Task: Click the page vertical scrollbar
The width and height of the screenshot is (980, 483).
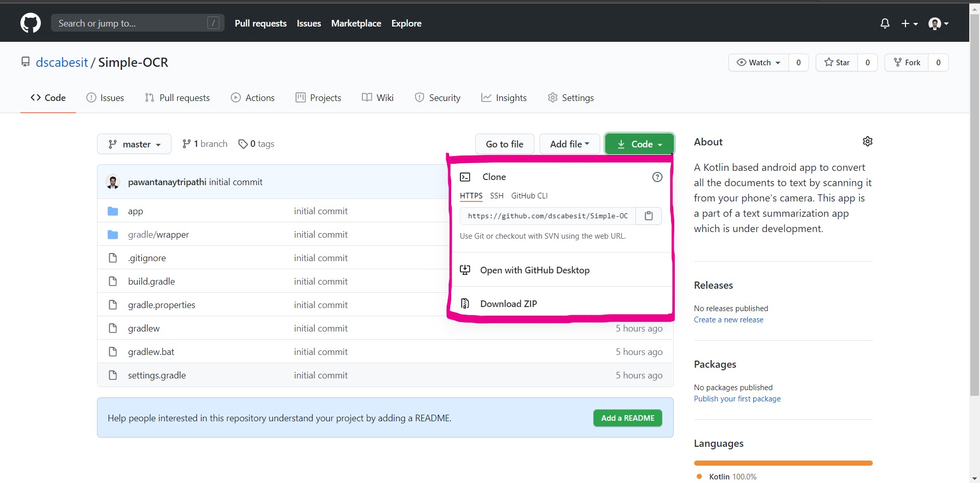Action: 974,204
